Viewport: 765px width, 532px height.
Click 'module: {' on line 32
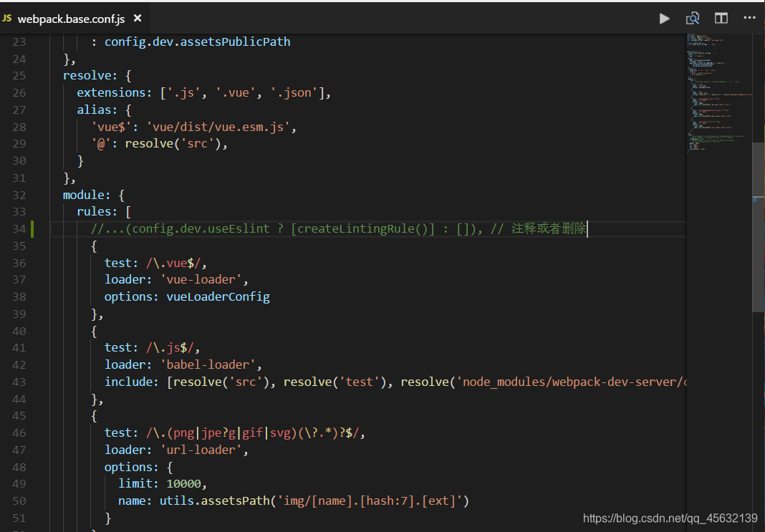click(94, 195)
